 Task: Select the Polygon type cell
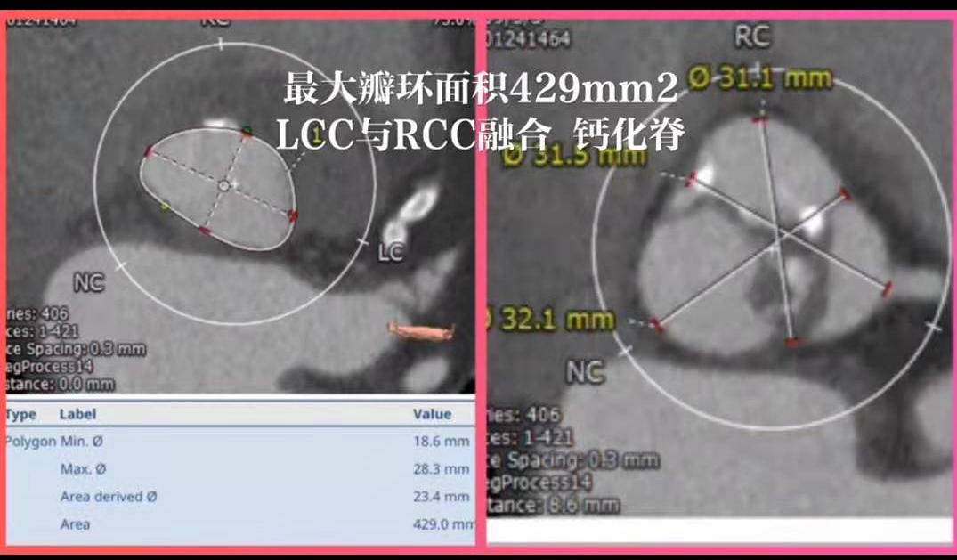coord(30,441)
